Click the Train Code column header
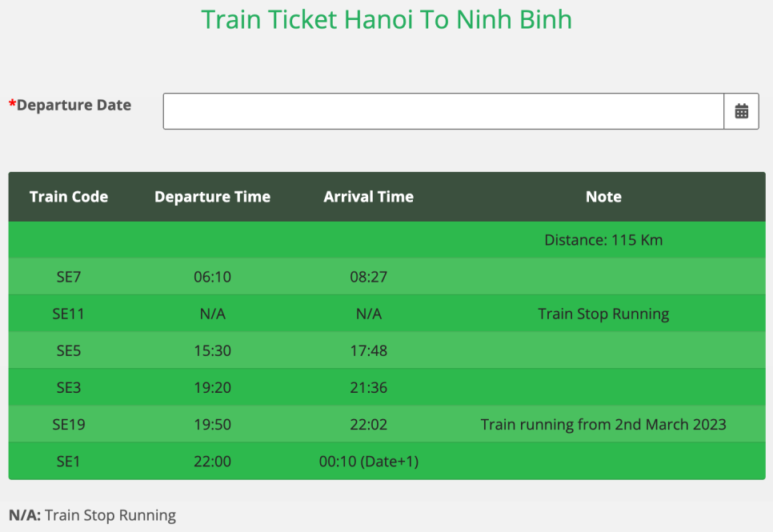Viewport: 773px width, 532px height. (x=69, y=197)
